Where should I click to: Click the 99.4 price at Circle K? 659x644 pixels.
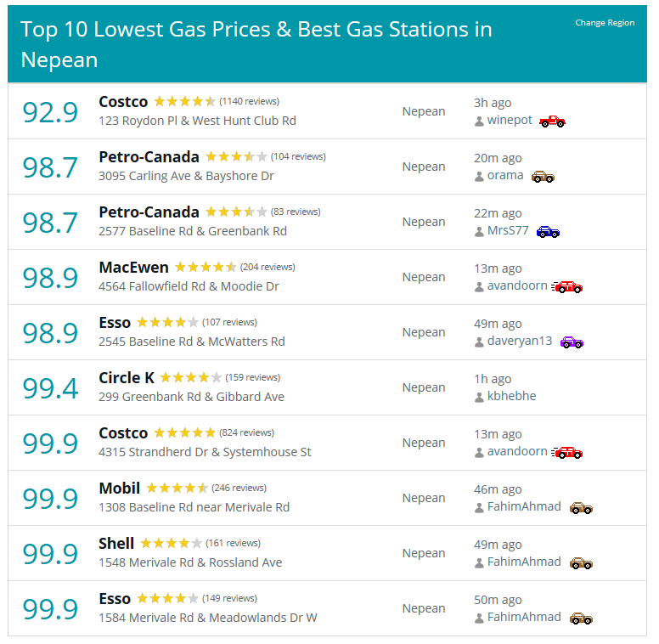(50, 388)
